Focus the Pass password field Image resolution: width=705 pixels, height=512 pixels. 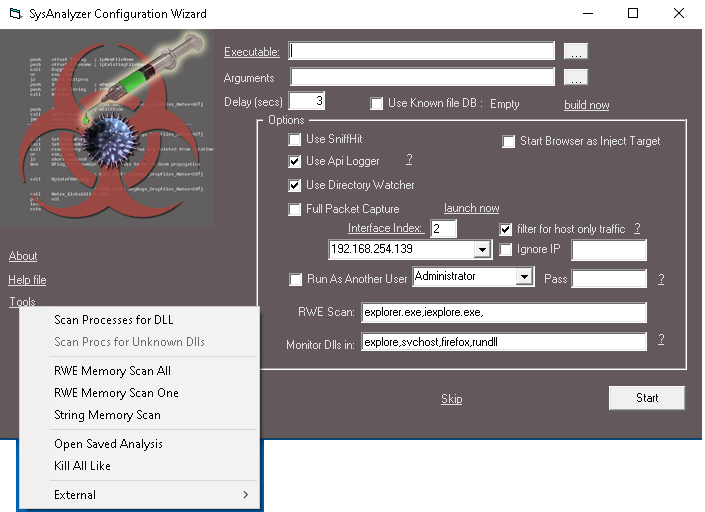[x=609, y=279]
